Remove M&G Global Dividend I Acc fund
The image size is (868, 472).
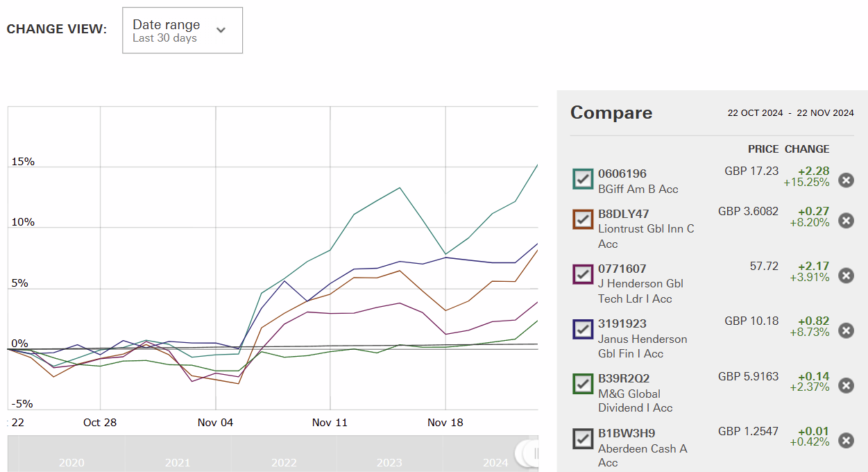coord(846,385)
